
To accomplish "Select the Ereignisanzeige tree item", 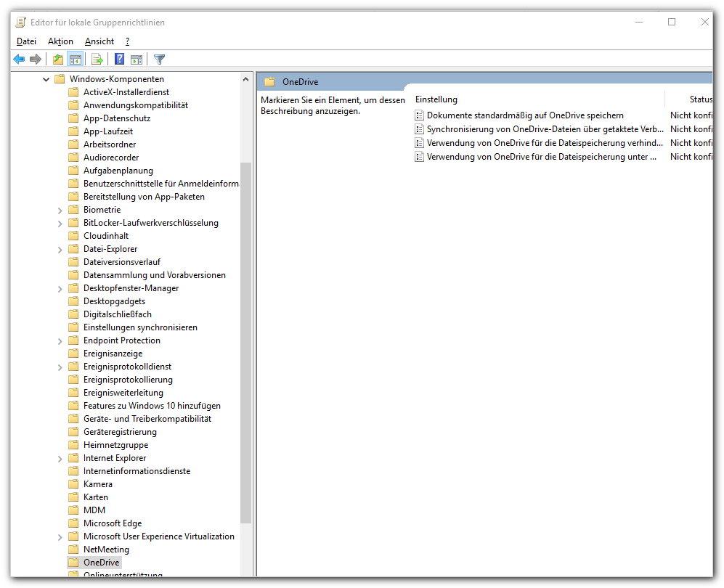I will (x=113, y=354).
